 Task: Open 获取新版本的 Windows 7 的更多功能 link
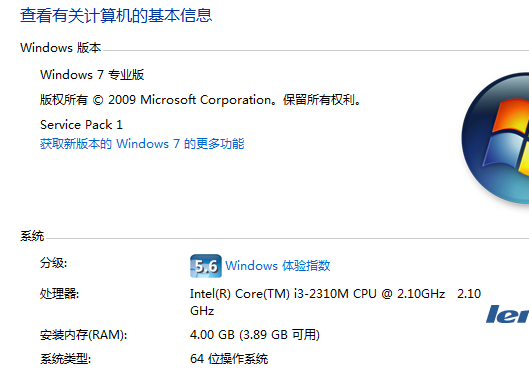click(x=142, y=144)
